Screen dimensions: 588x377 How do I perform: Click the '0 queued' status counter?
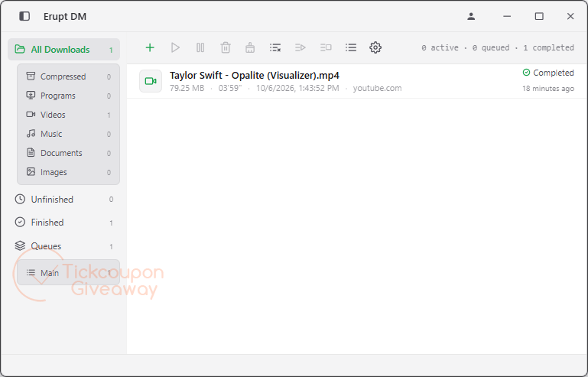[x=491, y=47]
